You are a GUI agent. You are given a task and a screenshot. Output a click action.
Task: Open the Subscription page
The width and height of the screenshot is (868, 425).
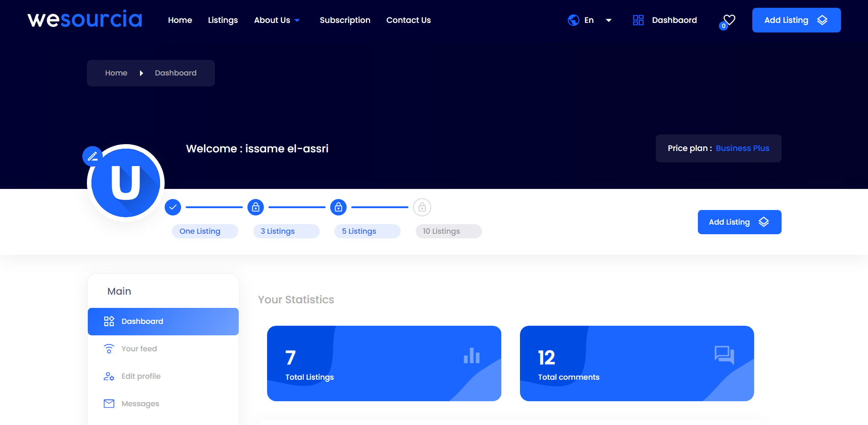click(x=345, y=20)
